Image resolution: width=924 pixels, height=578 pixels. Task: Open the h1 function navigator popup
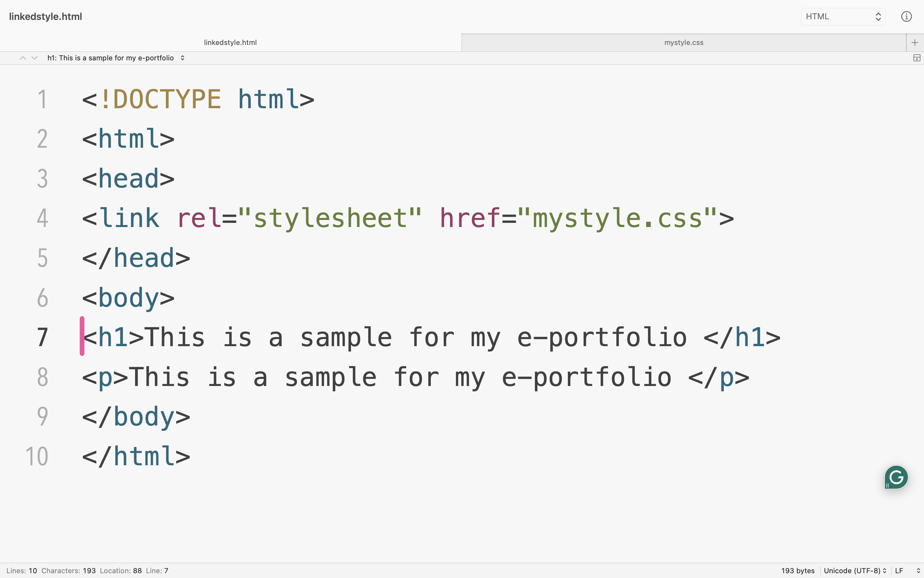pyautogui.click(x=116, y=58)
